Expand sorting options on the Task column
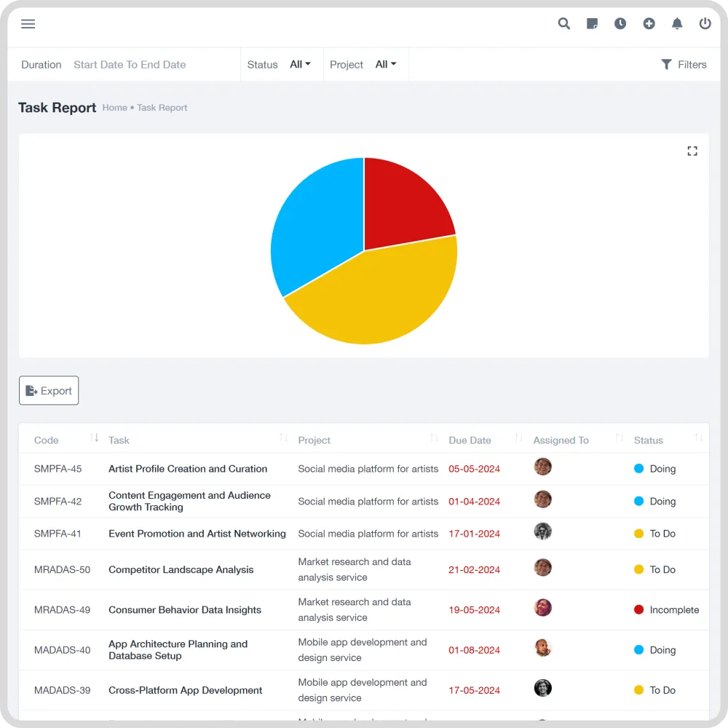This screenshot has width=728, height=728. [x=283, y=438]
